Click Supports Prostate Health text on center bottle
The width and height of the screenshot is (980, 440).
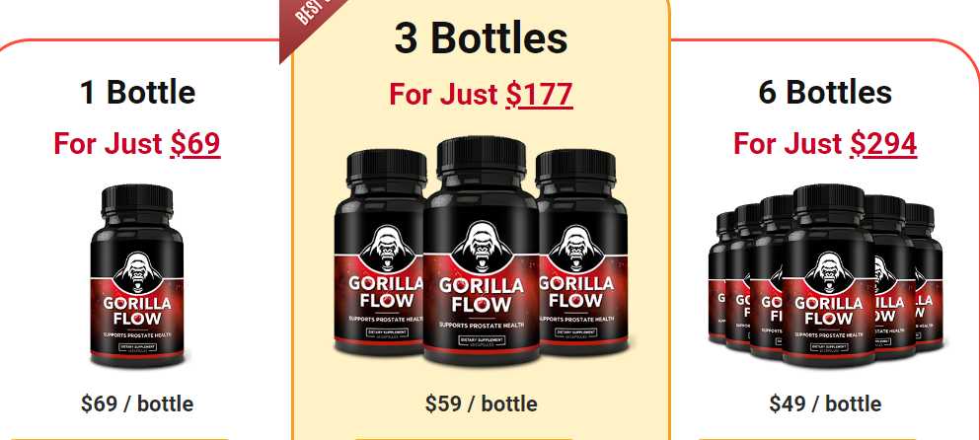point(482,325)
